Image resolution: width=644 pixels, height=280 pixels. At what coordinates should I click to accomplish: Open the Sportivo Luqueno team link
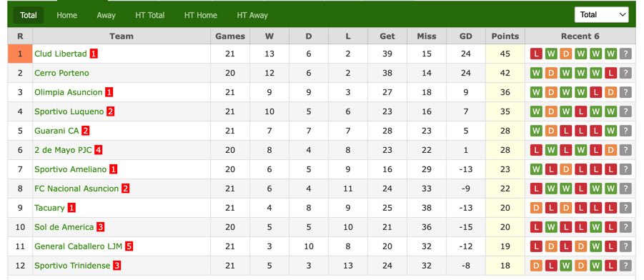[69, 111]
